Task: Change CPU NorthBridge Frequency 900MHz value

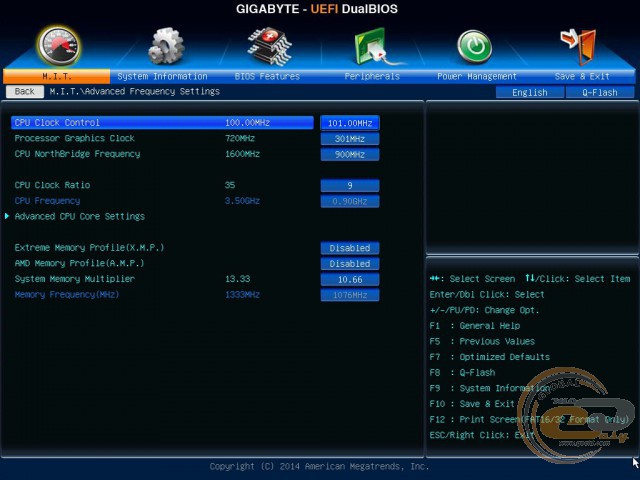Action: click(x=350, y=154)
